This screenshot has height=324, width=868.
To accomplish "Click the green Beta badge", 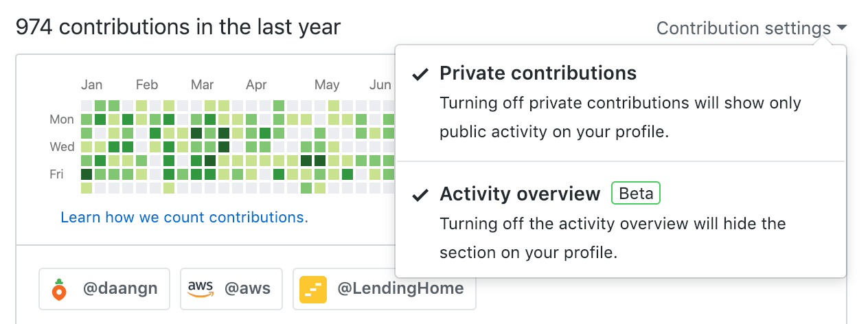I will (x=635, y=194).
